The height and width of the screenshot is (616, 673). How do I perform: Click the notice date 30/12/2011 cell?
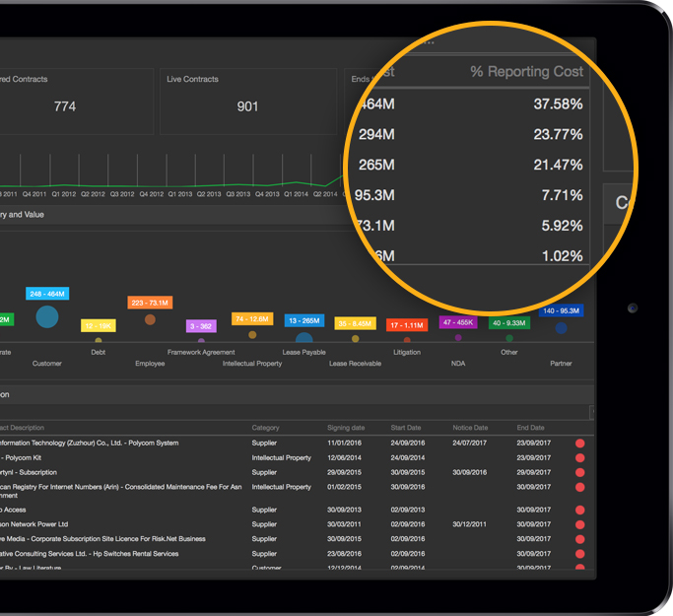point(470,524)
